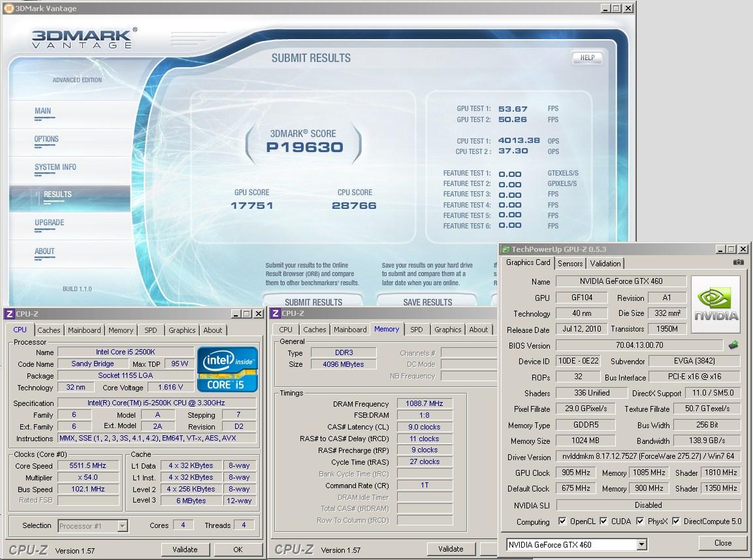Toggle the PhysX checkbox
Screen dimensions: 753x560
tap(639, 521)
